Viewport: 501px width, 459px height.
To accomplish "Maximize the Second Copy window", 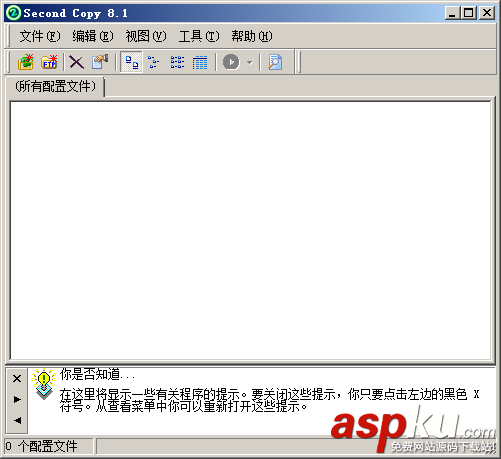I will 469,13.
